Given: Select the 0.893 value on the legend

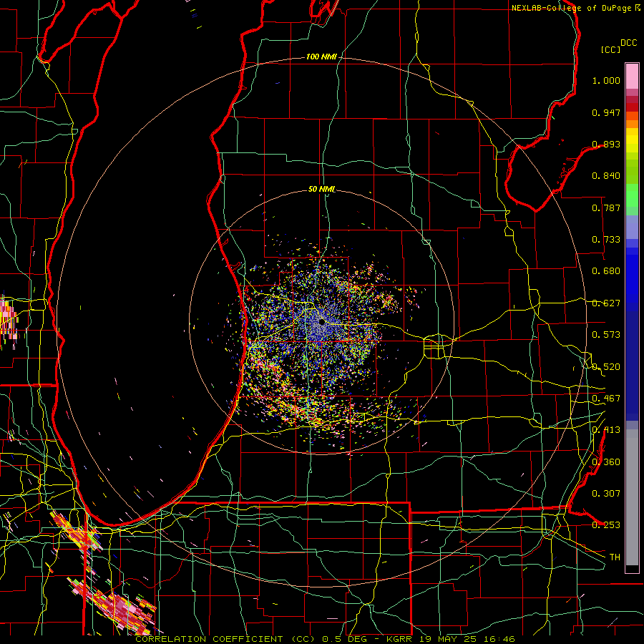Looking at the screenshot, I should pyautogui.click(x=606, y=144).
